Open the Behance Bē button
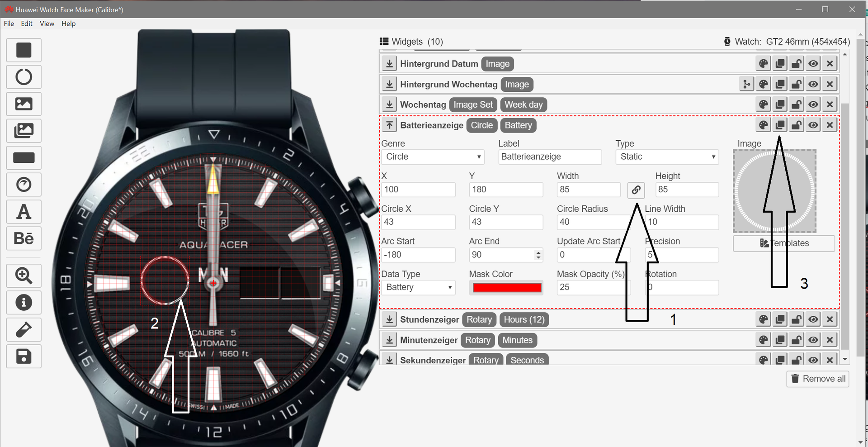The height and width of the screenshot is (447, 868). [x=24, y=238]
